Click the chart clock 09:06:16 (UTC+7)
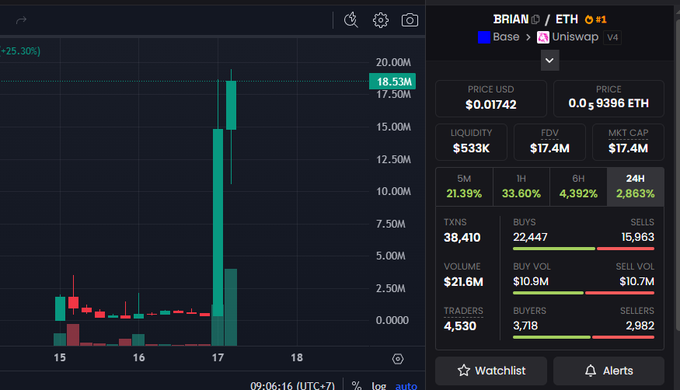 coord(292,385)
